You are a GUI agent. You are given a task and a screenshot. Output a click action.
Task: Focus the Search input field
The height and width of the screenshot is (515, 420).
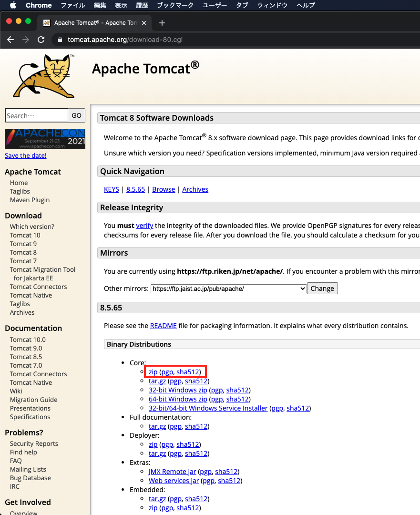[x=36, y=115]
